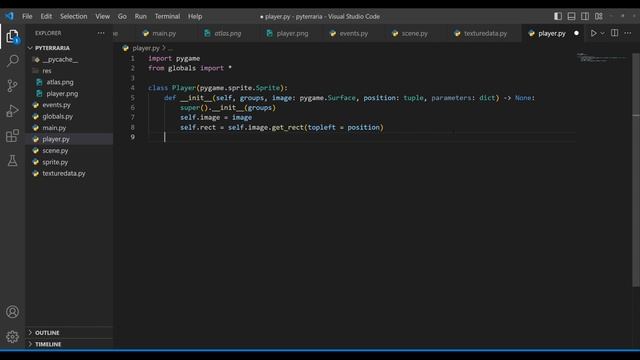Open editor More Actions ellipsis
The height and width of the screenshot is (360, 640).
click(628, 33)
